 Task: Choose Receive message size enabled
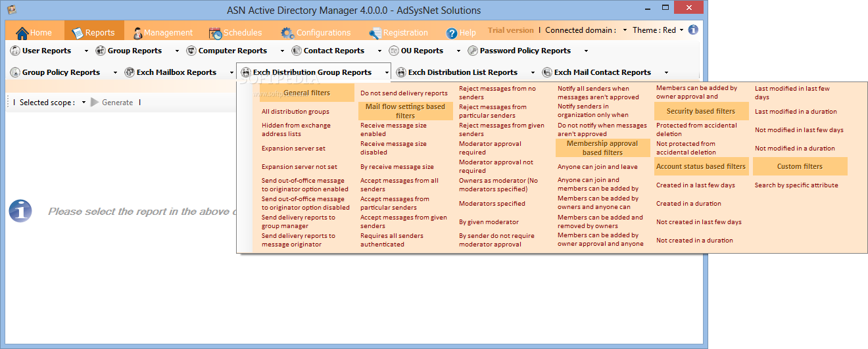point(393,129)
